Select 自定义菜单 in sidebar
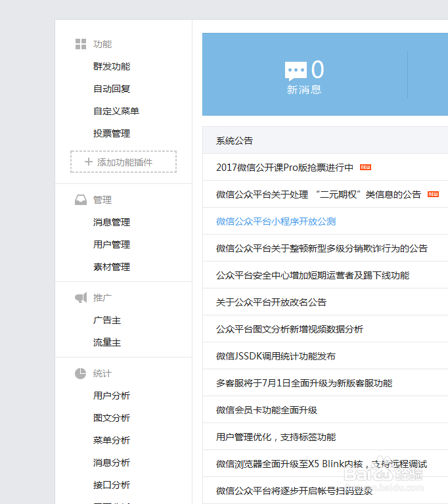This screenshot has height=504, width=448. point(116,111)
